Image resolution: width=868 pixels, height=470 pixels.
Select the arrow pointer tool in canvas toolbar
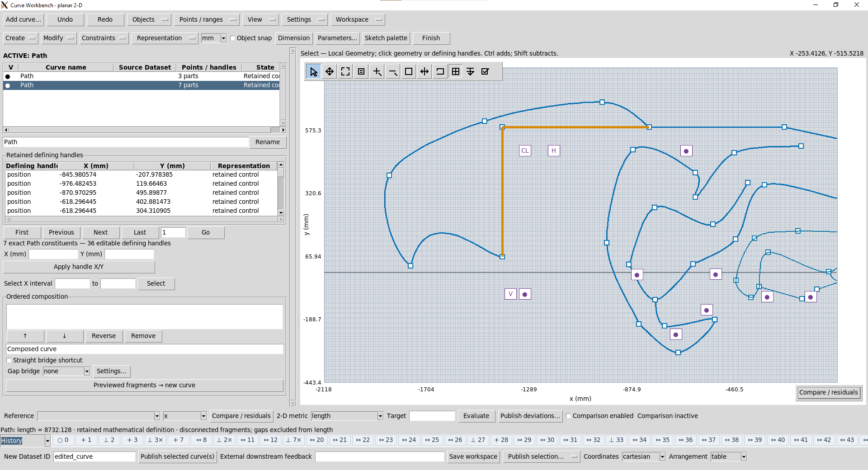tap(314, 71)
